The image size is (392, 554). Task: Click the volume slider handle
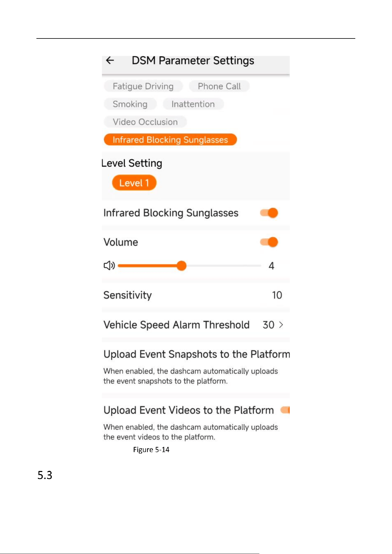click(x=181, y=265)
